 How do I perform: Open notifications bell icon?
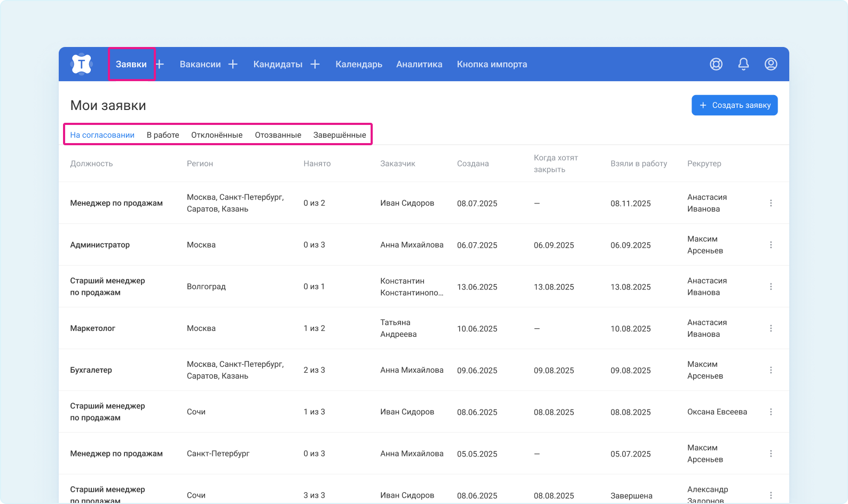pos(743,64)
